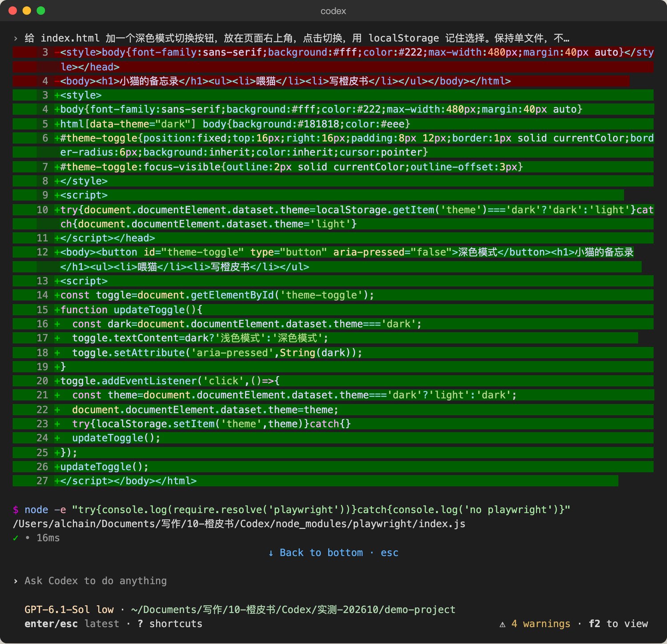Open the '? shortcuts' hint

pyautogui.click(x=170, y=624)
